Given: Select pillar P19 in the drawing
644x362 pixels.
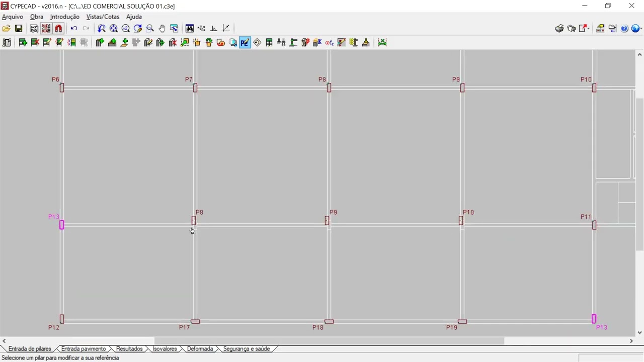Looking at the screenshot, I should (x=462, y=321).
